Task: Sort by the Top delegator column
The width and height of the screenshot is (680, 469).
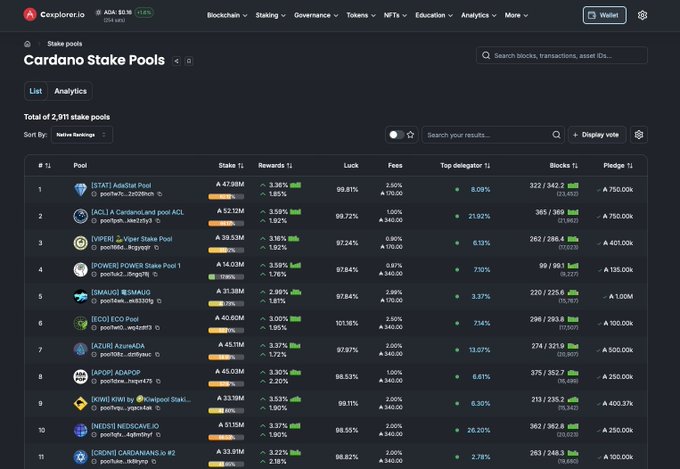Action: [x=465, y=166]
